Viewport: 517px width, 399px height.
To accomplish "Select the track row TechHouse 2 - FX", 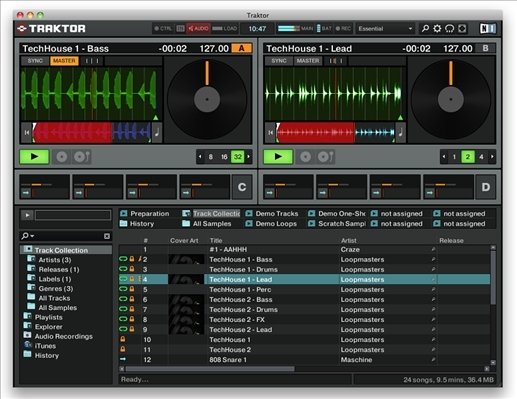I will click(x=304, y=319).
